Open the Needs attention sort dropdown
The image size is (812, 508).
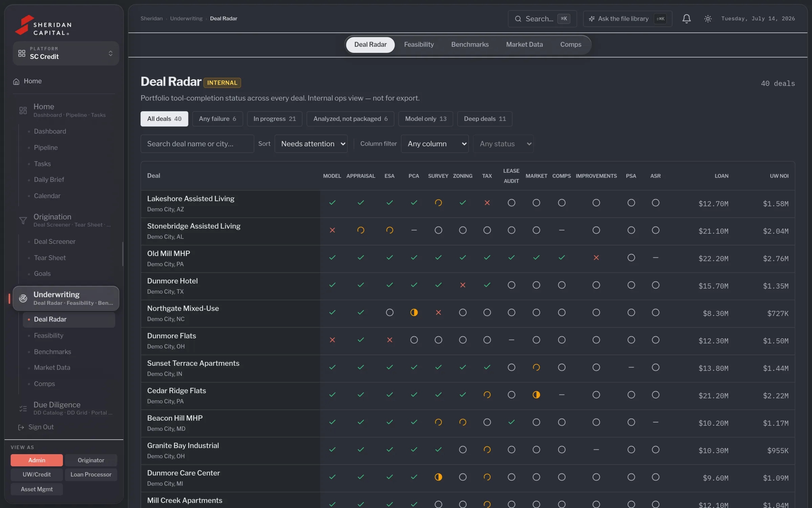point(311,144)
